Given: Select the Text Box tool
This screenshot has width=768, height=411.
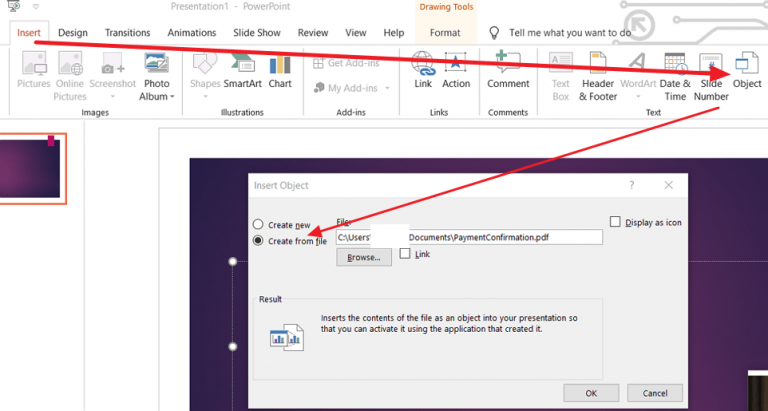Looking at the screenshot, I should point(560,77).
